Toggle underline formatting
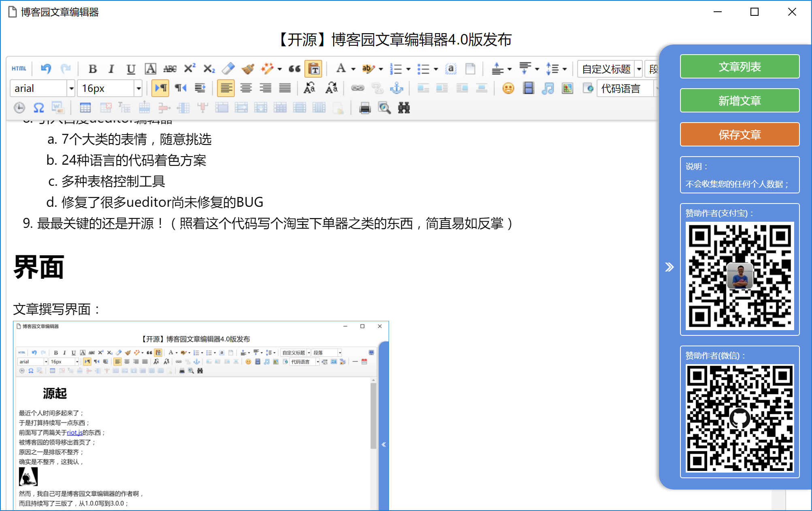 pos(131,69)
